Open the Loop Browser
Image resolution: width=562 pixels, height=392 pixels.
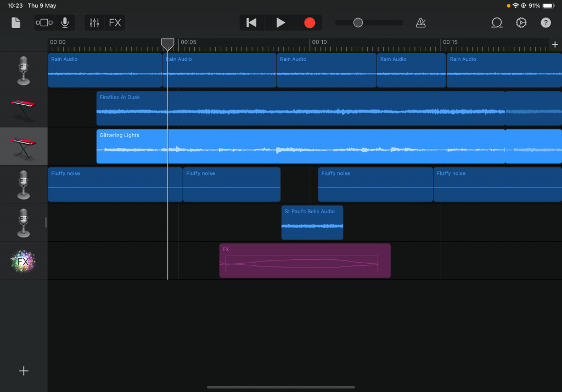tap(497, 23)
